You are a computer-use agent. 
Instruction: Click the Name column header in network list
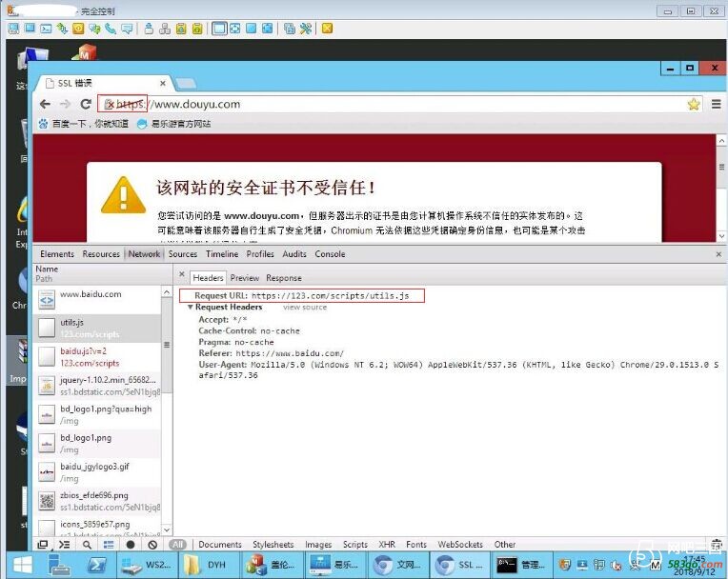pyautogui.click(x=47, y=270)
